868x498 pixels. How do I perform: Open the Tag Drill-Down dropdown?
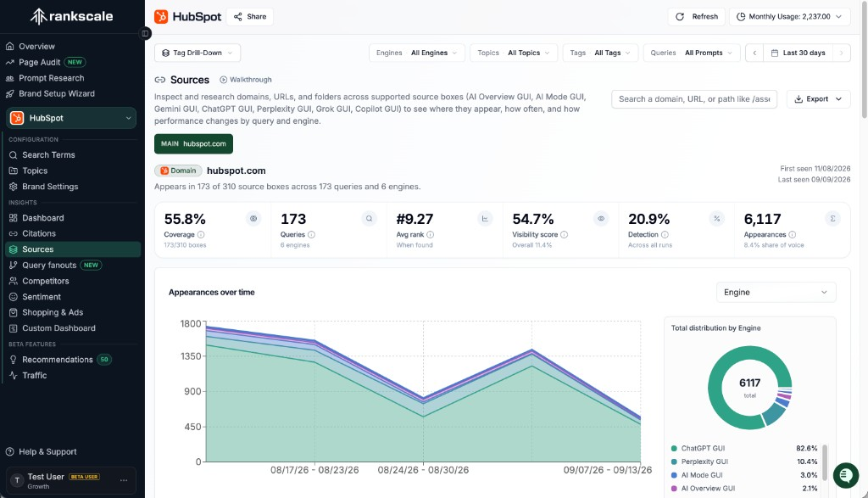198,53
